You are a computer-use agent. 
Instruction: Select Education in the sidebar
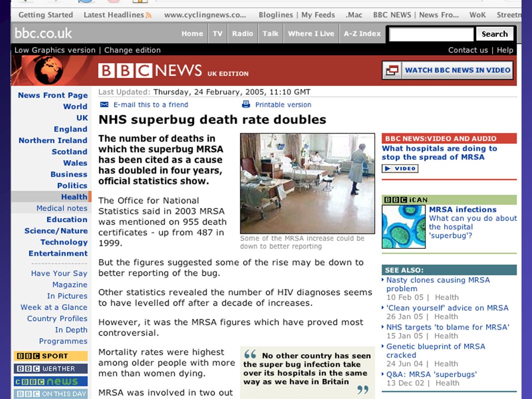(67, 219)
